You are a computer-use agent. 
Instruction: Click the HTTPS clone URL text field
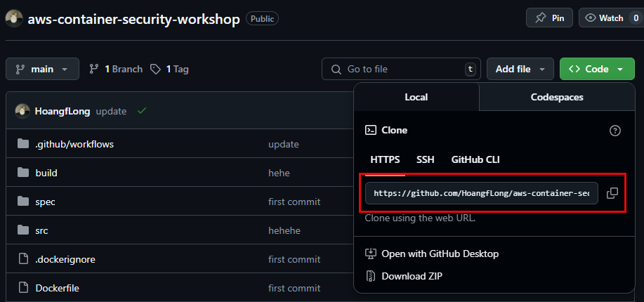click(x=481, y=193)
